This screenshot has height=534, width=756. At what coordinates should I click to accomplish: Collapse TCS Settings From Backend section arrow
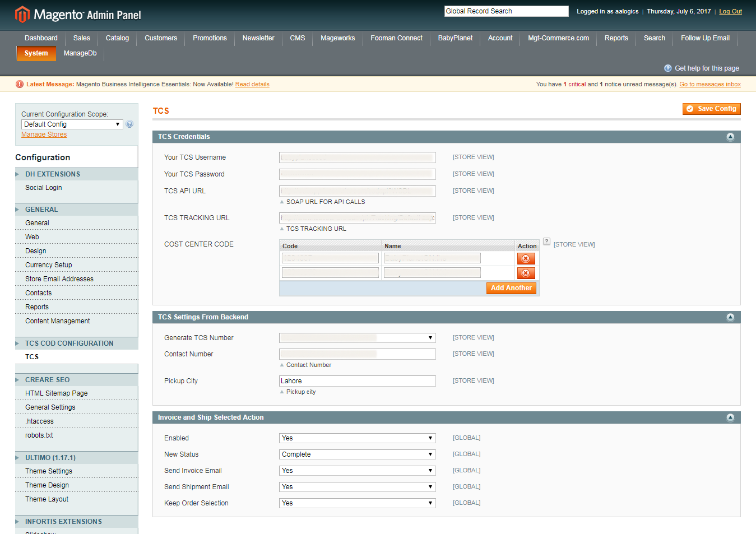(x=730, y=317)
